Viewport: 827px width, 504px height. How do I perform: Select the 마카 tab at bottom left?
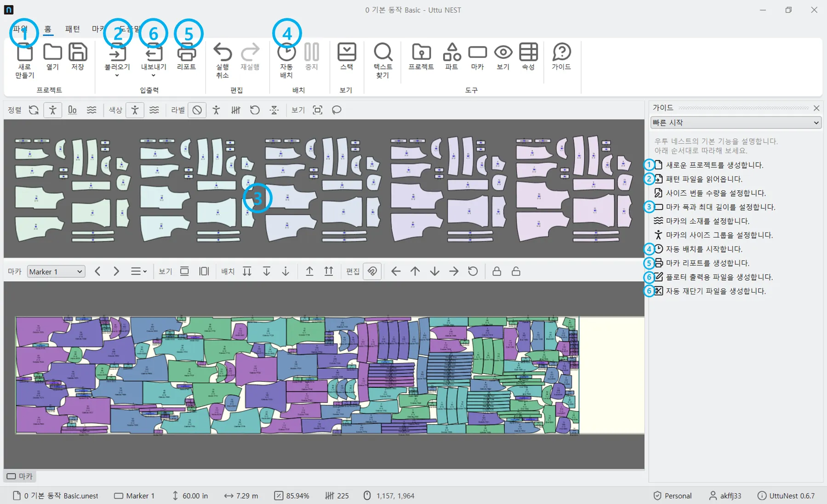click(x=20, y=476)
